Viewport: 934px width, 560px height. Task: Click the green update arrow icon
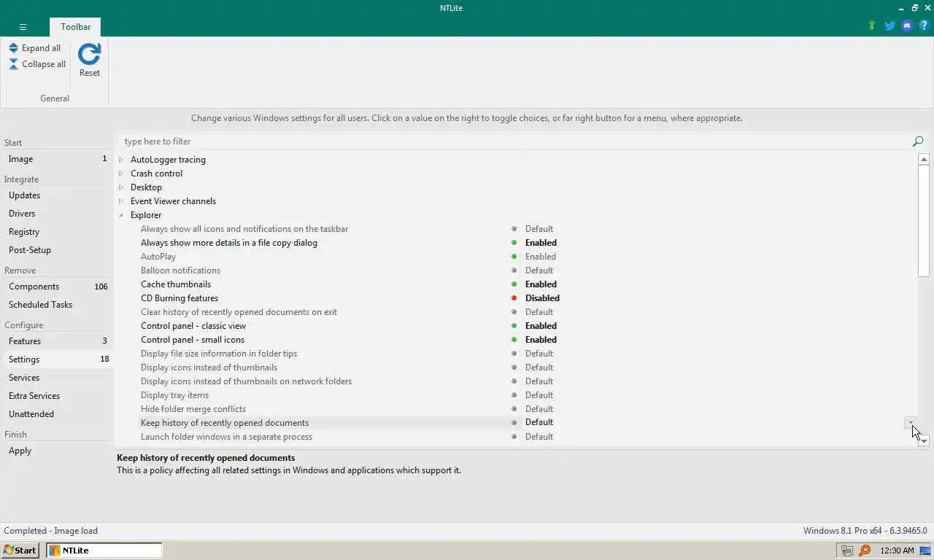coord(871,26)
